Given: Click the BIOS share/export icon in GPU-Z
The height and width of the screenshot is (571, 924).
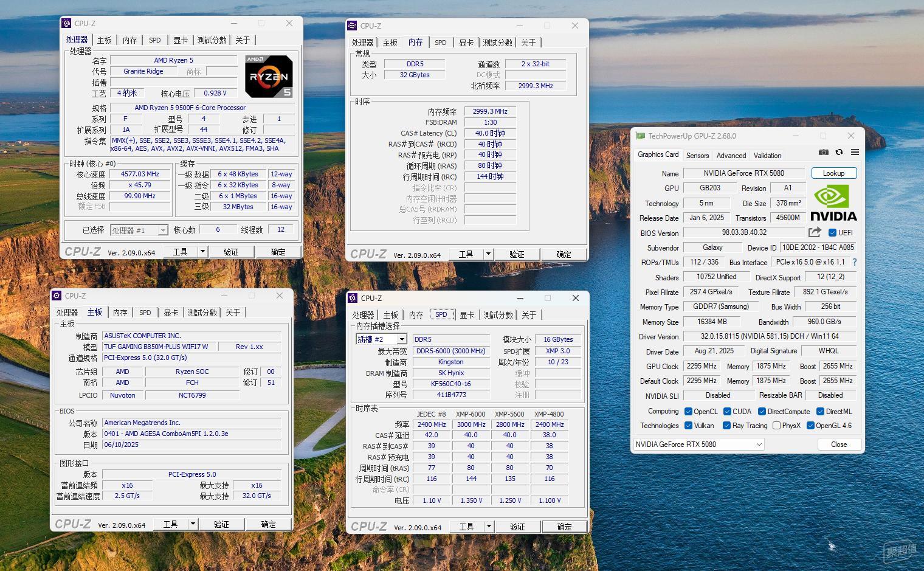Looking at the screenshot, I should pyautogui.click(x=815, y=232).
